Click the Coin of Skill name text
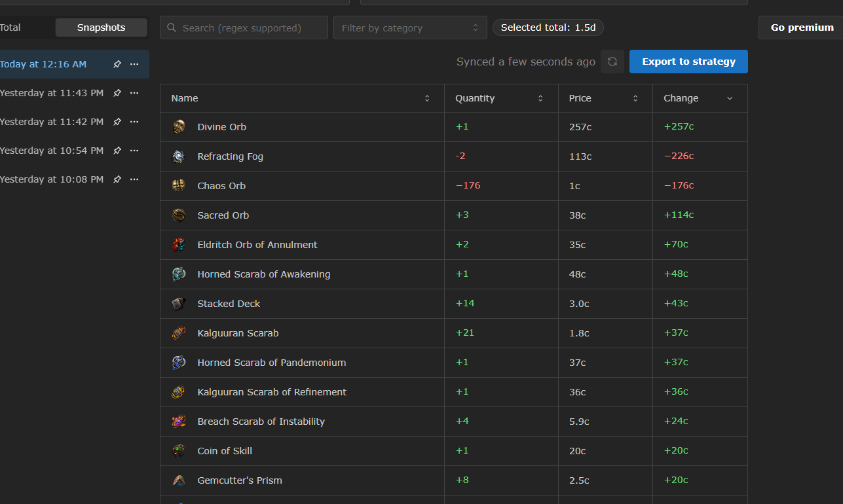Image resolution: width=843 pixels, height=504 pixels. coord(225,451)
